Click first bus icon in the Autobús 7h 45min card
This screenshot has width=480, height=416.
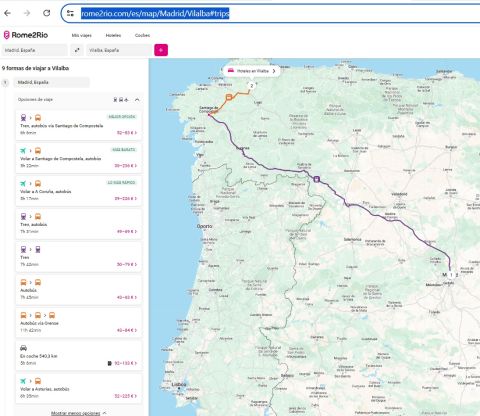(x=23, y=282)
